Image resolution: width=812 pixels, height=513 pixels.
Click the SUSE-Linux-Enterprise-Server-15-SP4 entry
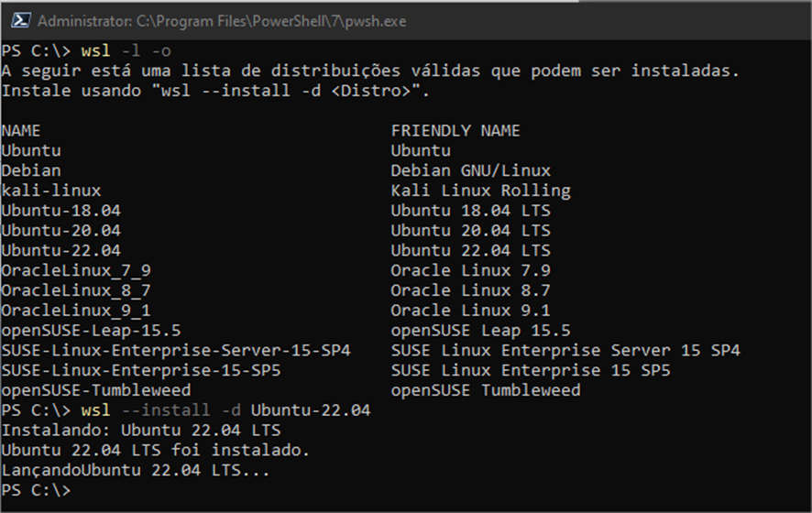(176, 351)
